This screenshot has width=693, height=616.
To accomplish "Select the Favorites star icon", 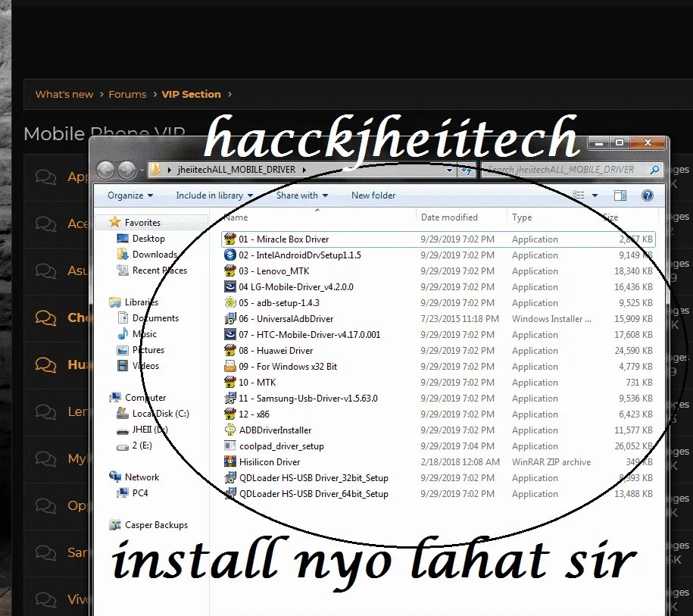I will pyautogui.click(x=115, y=222).
